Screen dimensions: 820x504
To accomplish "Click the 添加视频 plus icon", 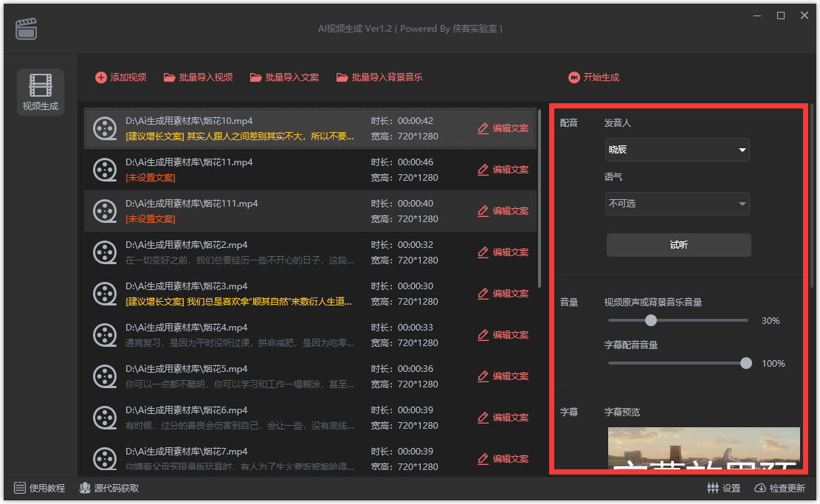I will click(100, 77).
